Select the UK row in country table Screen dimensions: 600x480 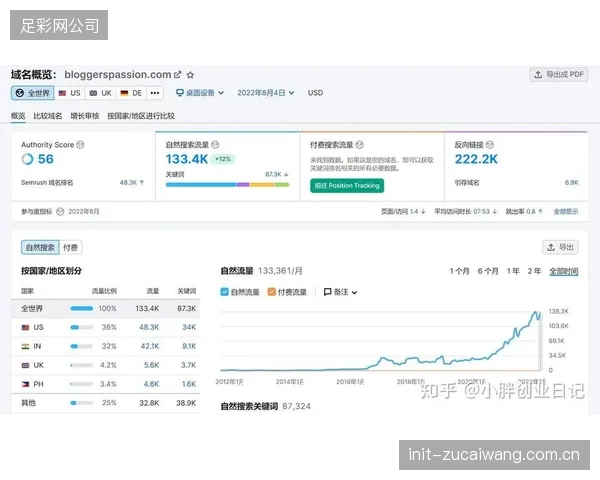click(106, 365)
